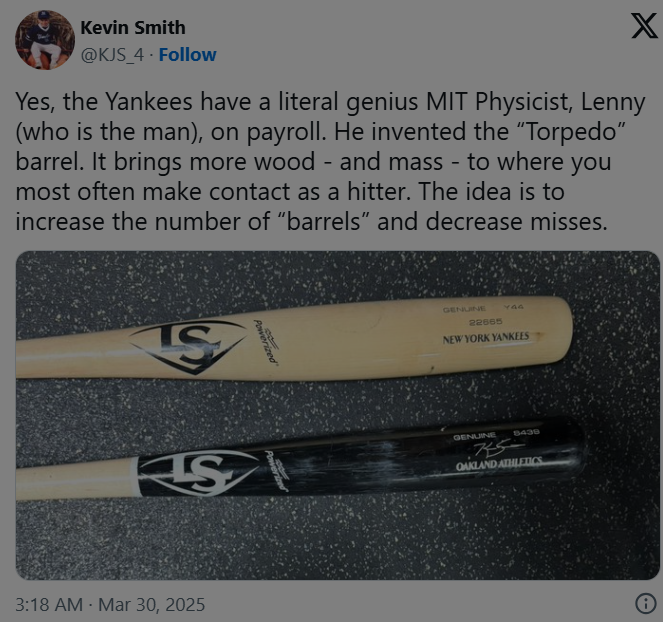Click the light-colored handle of the black bat
The image size is (663, 622).
pos(77,479)
